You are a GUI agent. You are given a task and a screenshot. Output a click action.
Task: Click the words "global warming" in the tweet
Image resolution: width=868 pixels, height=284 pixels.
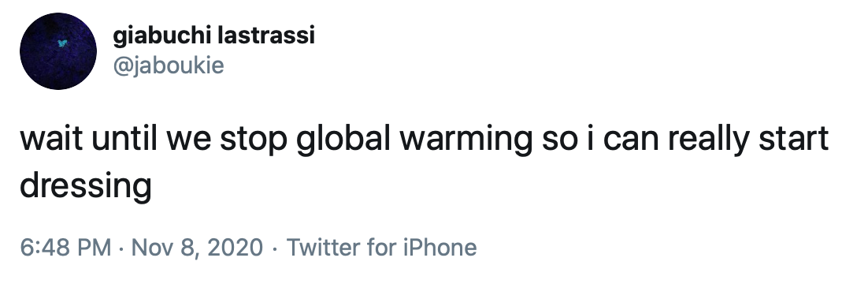coord(414,139)
